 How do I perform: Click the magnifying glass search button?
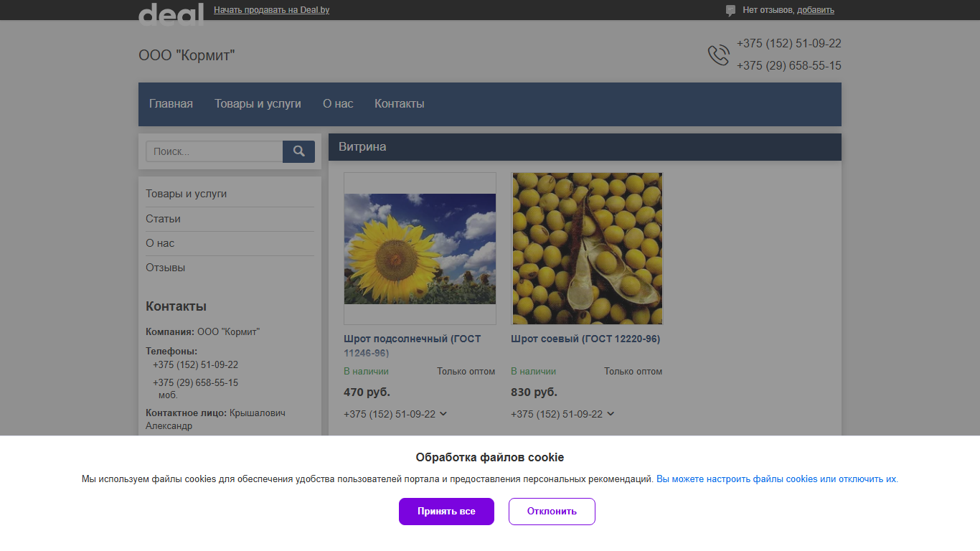click(x=298, y=151)
